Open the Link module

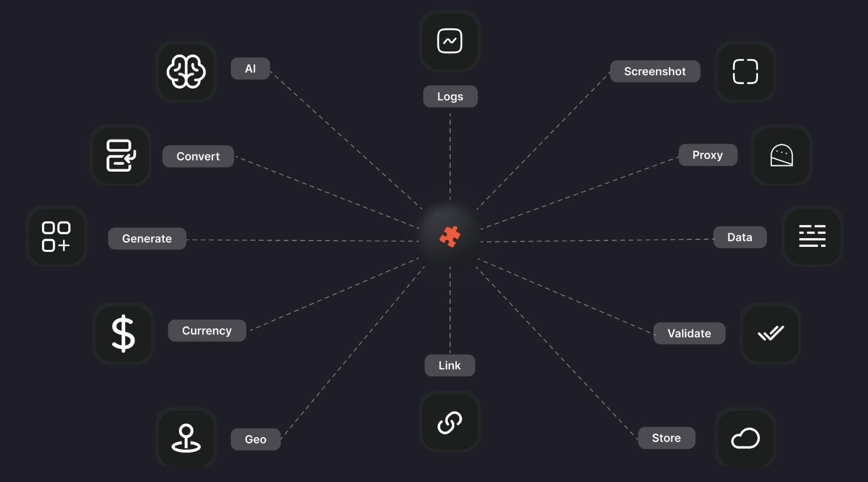449,365
